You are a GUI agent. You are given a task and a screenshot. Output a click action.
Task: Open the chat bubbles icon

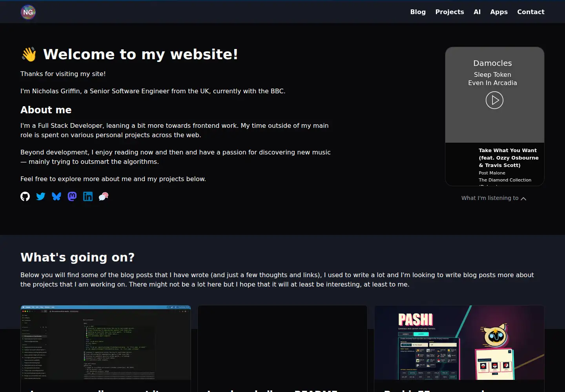pos(104,196)
